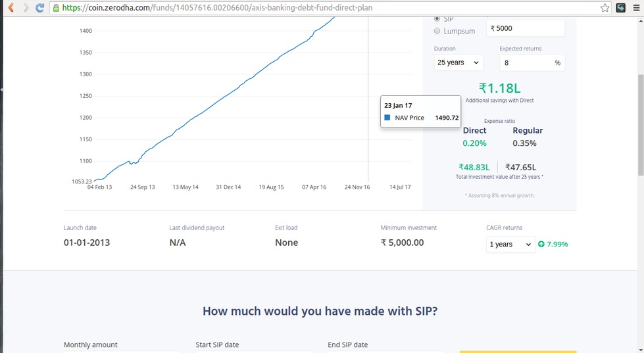
Task: Click the browser forward arrow
Action: [x=26, y=7]
